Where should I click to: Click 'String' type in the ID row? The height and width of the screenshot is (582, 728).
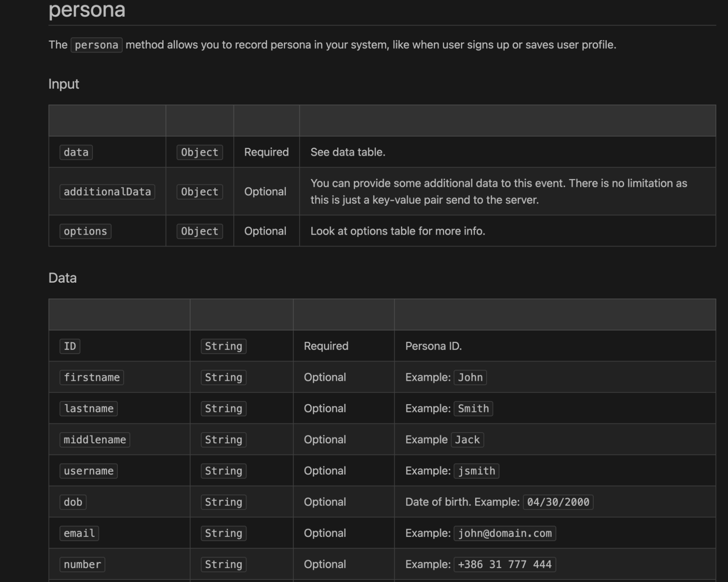click(224, 346)
